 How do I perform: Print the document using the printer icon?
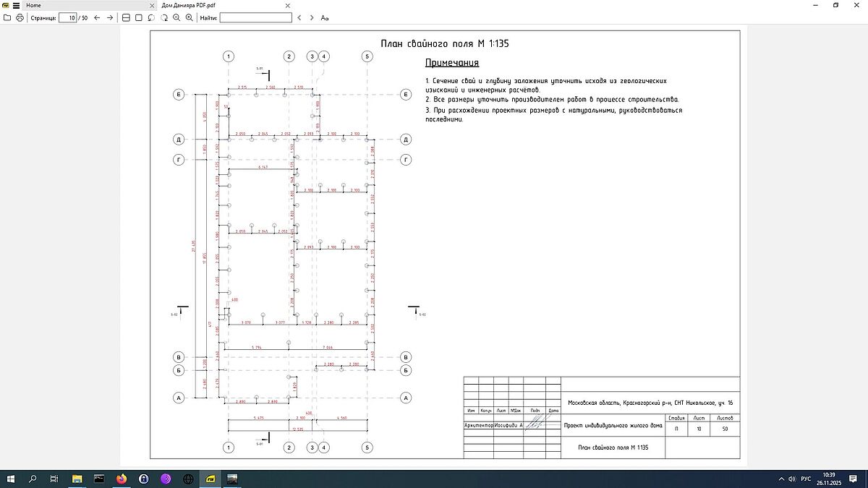coord(19,17)
